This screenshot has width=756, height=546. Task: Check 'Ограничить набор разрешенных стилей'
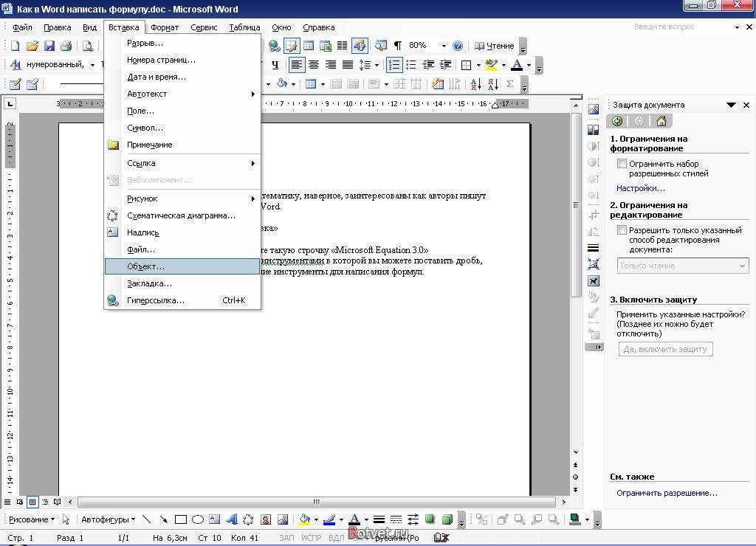(x=622, y=164)
